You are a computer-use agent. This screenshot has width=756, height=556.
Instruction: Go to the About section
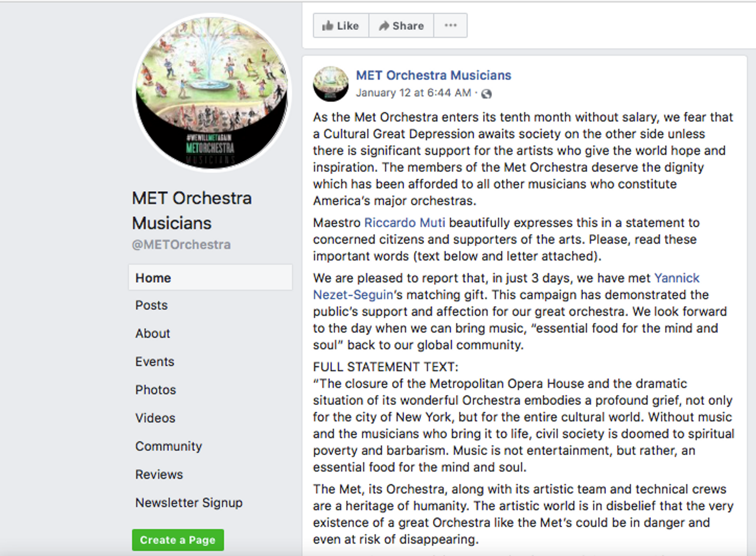[x=152, y=333]
